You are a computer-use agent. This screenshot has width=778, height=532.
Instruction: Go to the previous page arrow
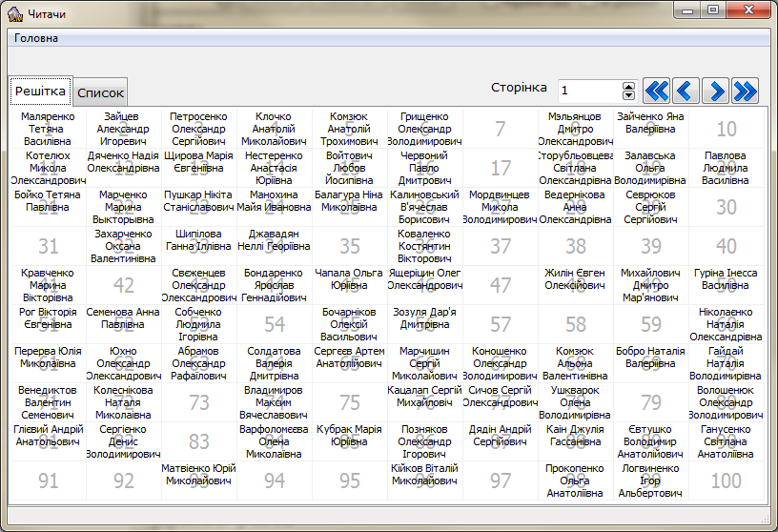tap(686, 91)
